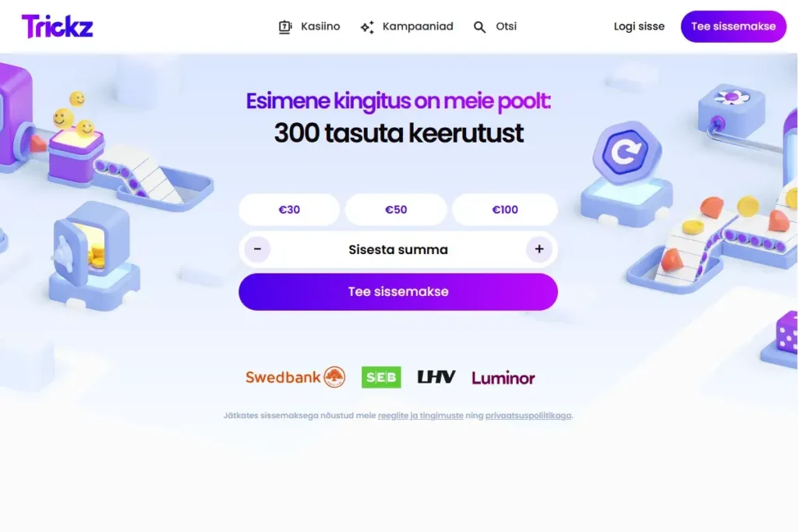
Task: Click the Luminor logo
Action: tap(503, 378)
